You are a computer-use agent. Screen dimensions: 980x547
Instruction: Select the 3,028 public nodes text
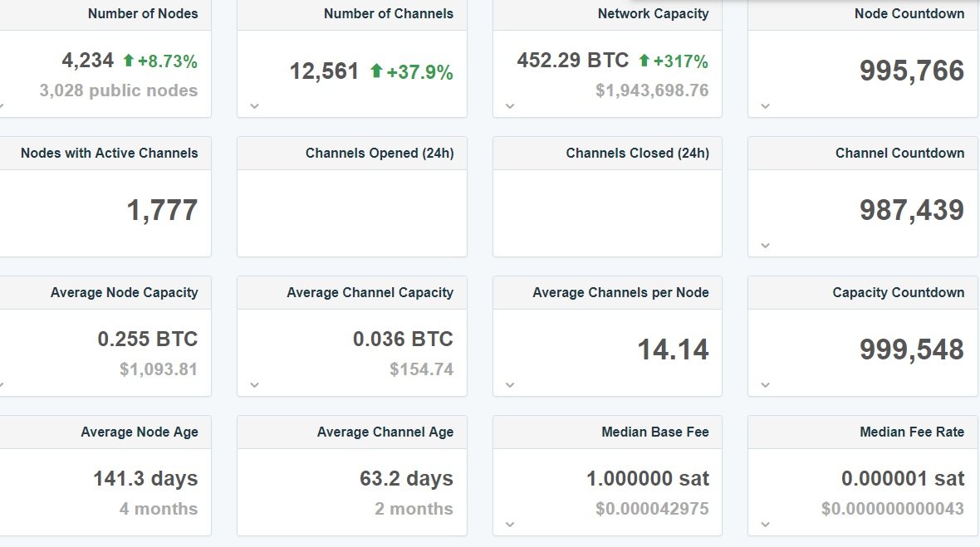click(x=119, y=90)
